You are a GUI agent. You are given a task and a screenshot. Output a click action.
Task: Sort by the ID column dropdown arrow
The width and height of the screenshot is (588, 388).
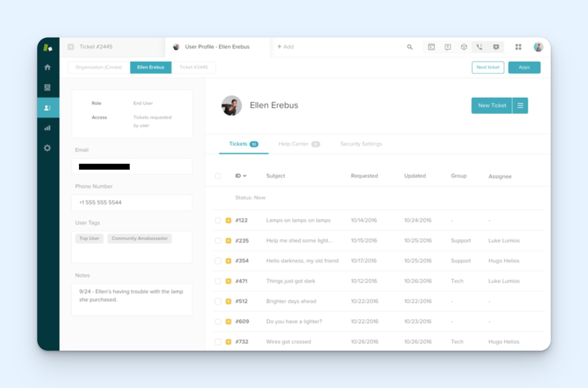[x=244, y=176]
